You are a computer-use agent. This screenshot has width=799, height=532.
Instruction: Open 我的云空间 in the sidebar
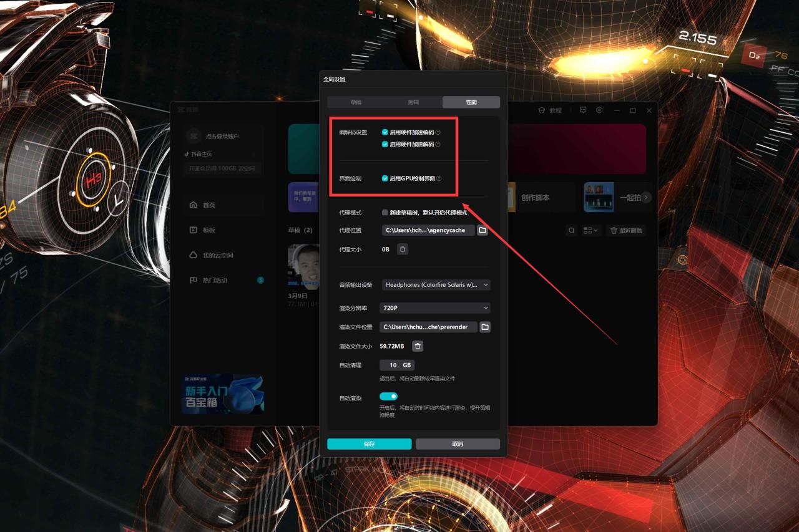223,255
